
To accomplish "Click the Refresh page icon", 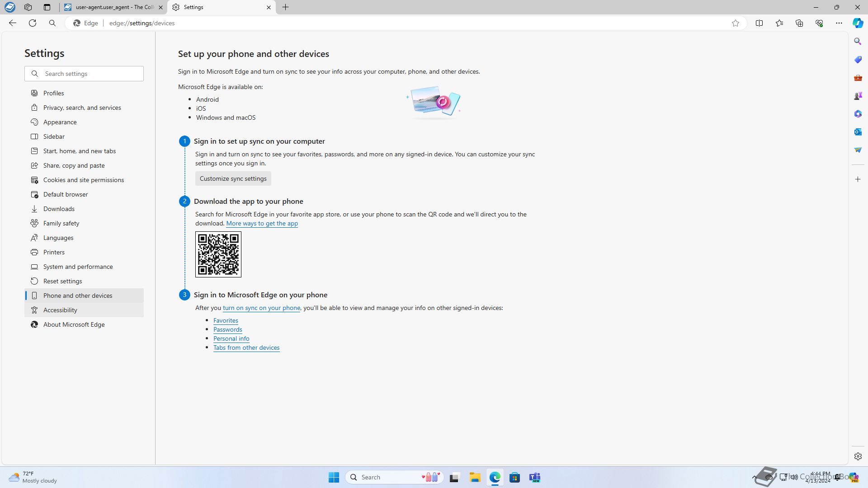I will click(x=33, y=23).
